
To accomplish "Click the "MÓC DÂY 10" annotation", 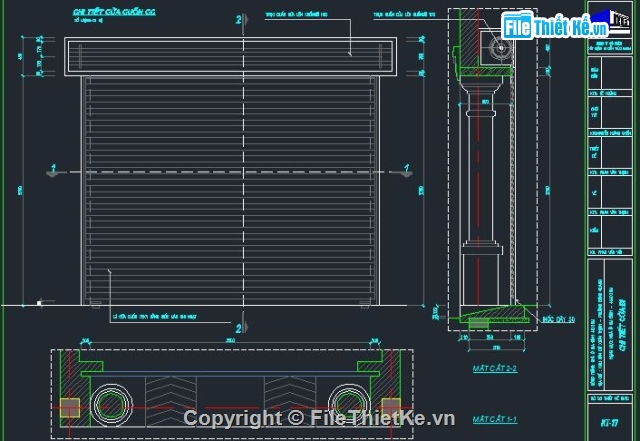I will [x=559, y=319].
